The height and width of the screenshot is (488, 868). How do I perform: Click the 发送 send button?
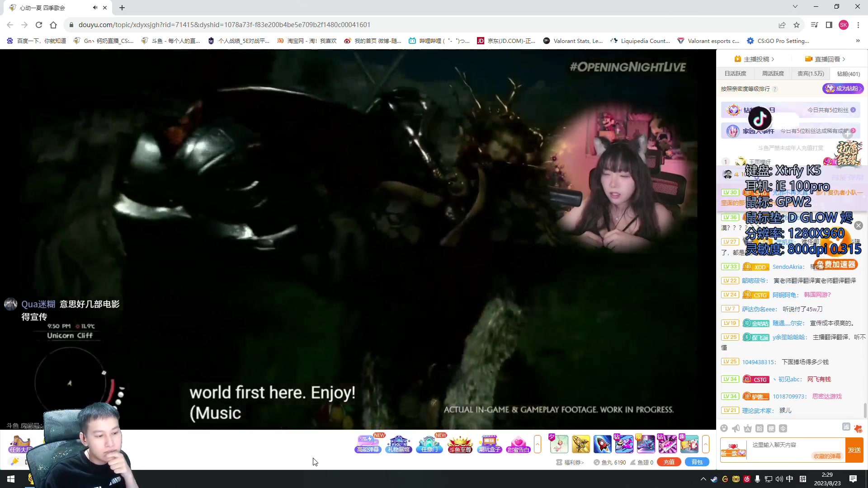854,450
